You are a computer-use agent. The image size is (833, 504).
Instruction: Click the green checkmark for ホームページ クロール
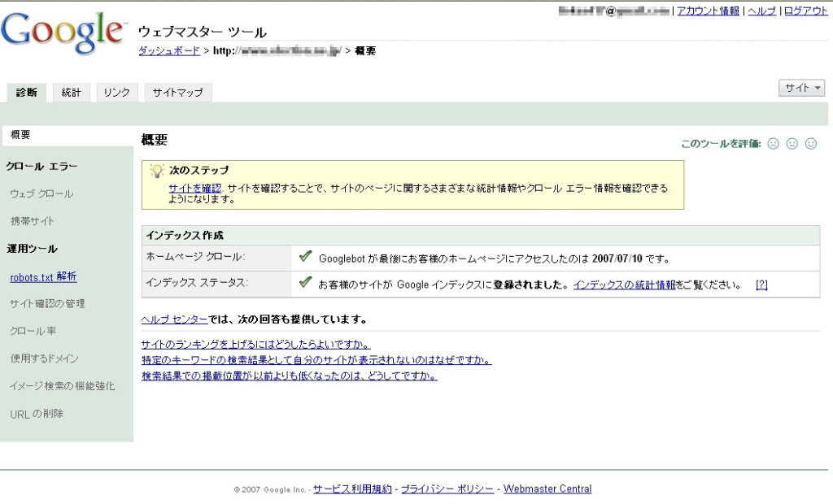306,257
